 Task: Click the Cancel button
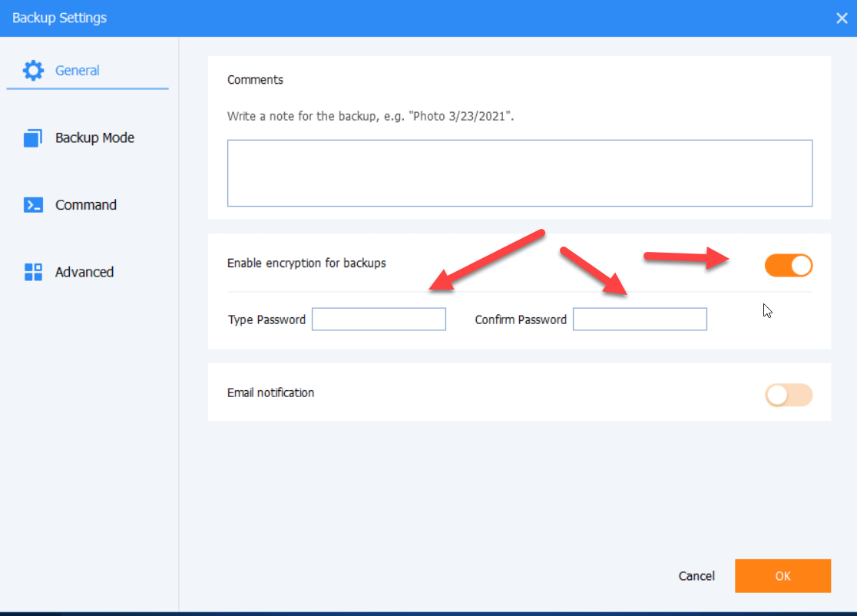point(697,576)
